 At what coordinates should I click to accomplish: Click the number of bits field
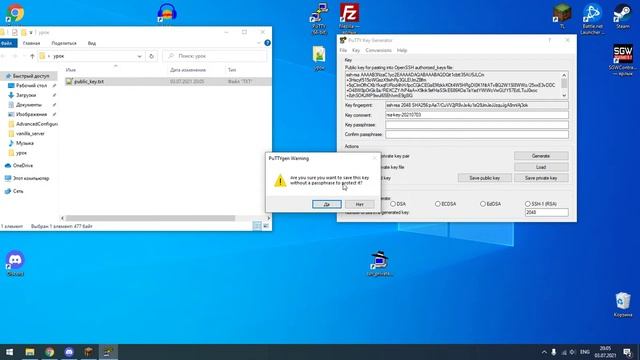click(x=547, y=212)
